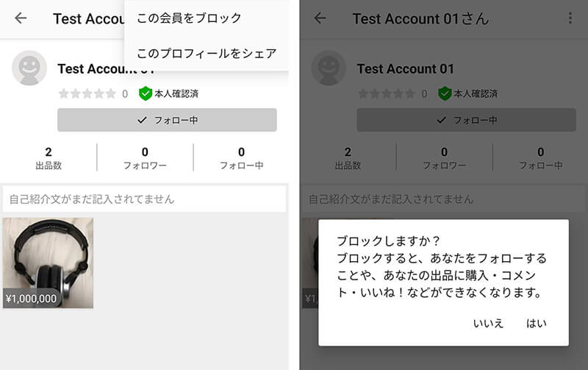This screenshot has height=370, width=588.
Task: Click 自己紹介文 introduction text field in left screen
Action: [x=144, y=199]
